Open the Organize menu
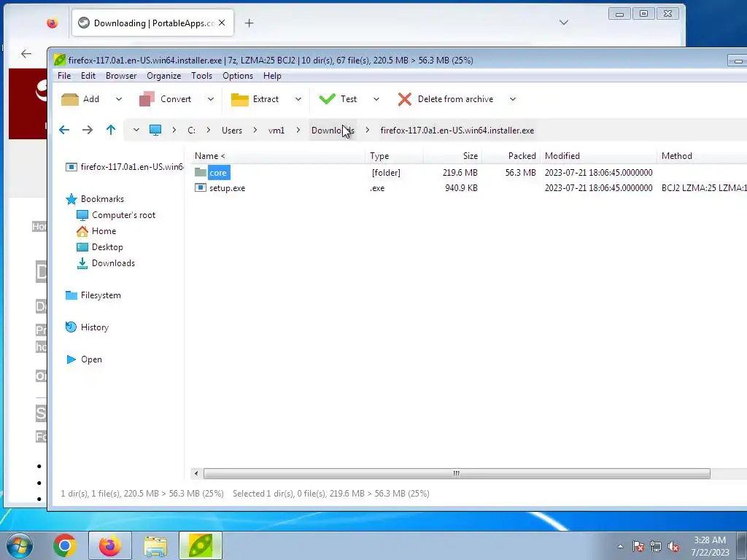The image size is (747, 560). (164, 76)
